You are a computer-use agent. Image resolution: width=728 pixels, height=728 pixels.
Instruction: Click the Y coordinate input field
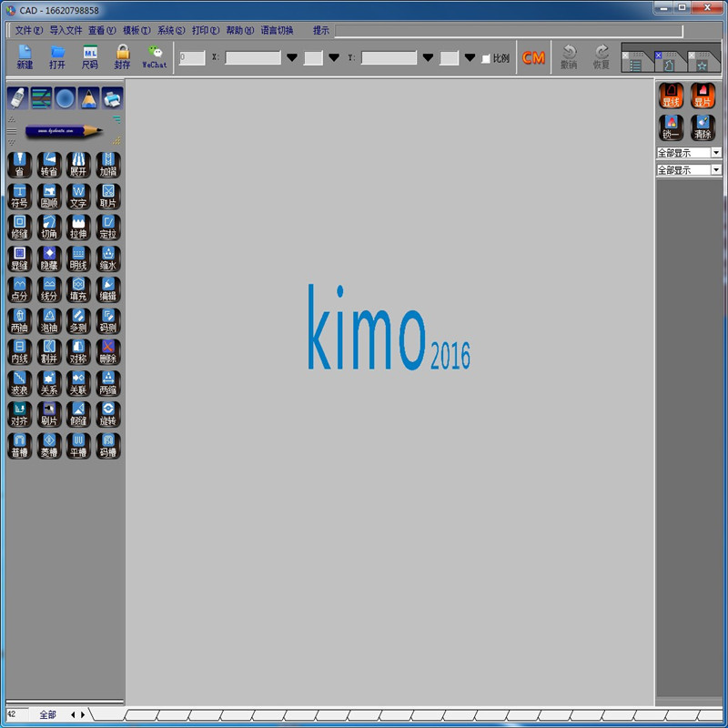click(389, 58)
